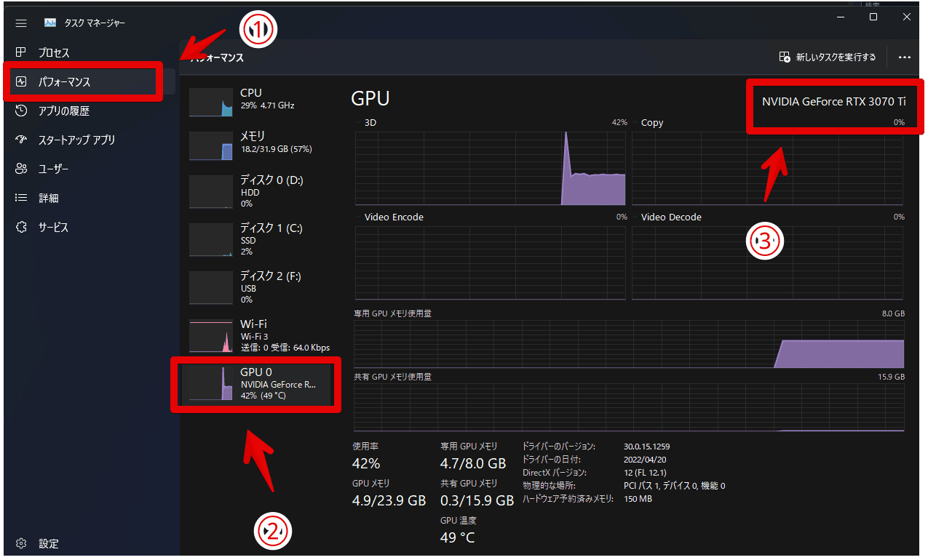Click the Wi-Fi mini graph thumbnail

(210, 337)
